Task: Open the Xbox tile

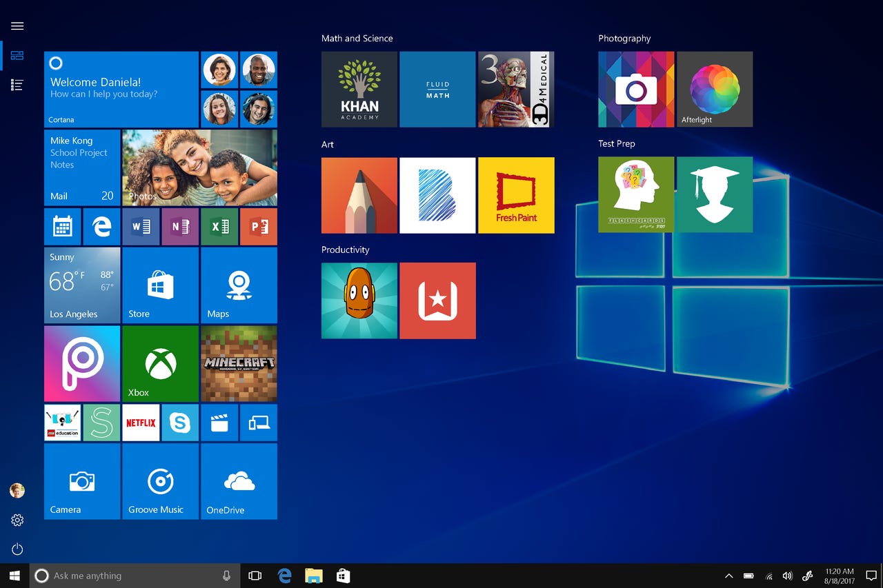Action: tap(160, 363)
